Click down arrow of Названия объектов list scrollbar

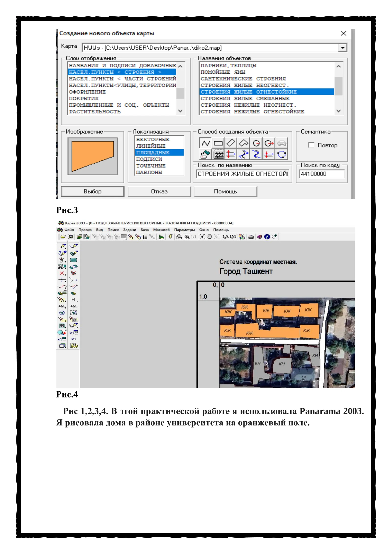pos(339,111)
